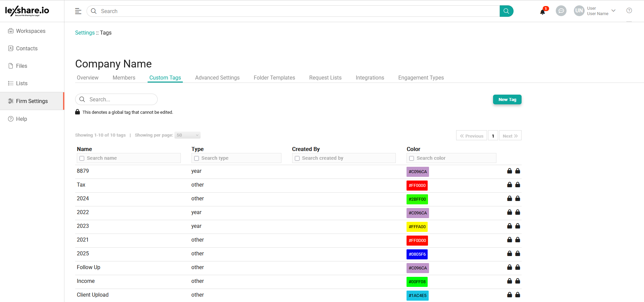644x302 pixels.
Task: Expand the User Name account chevron
Action: pyautogui.click(x=613, y=11)
